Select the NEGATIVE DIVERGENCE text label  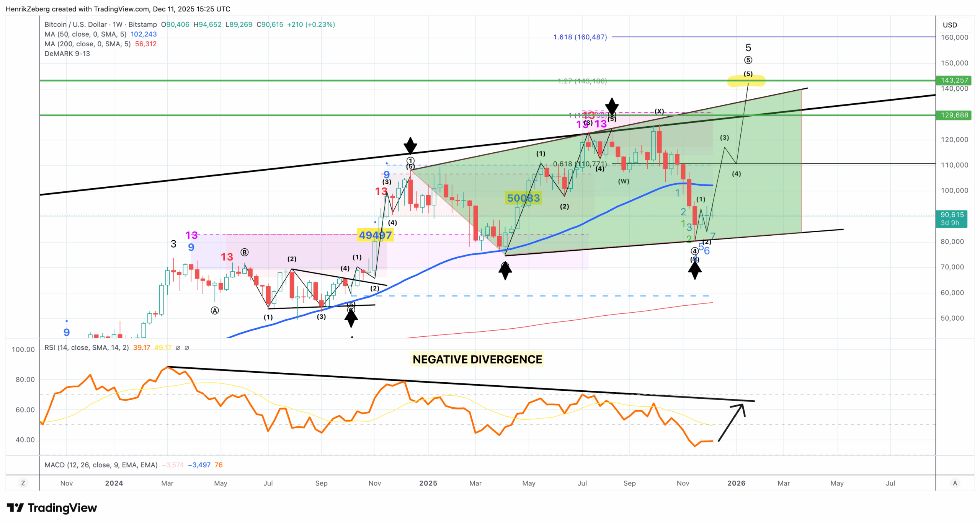[477, 359]
